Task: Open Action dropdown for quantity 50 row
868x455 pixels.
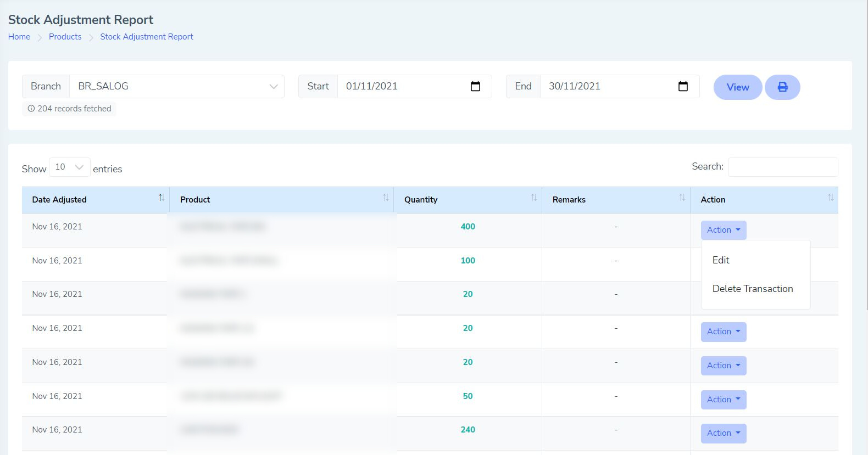Action: 724,400
